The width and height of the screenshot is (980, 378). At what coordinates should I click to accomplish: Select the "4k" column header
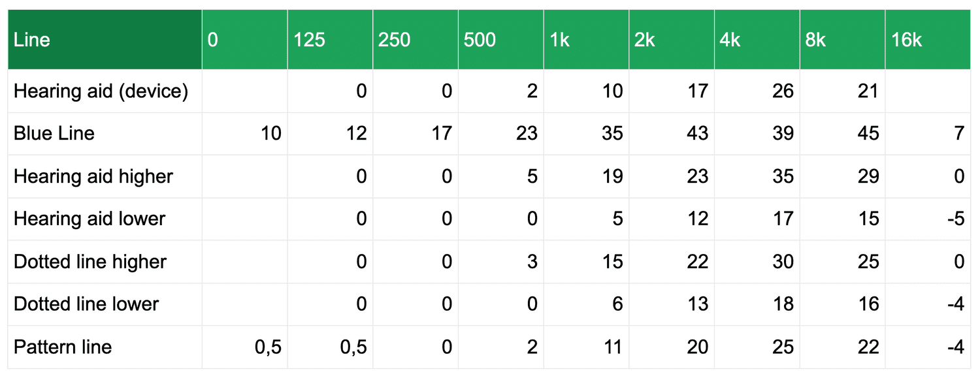757,40
